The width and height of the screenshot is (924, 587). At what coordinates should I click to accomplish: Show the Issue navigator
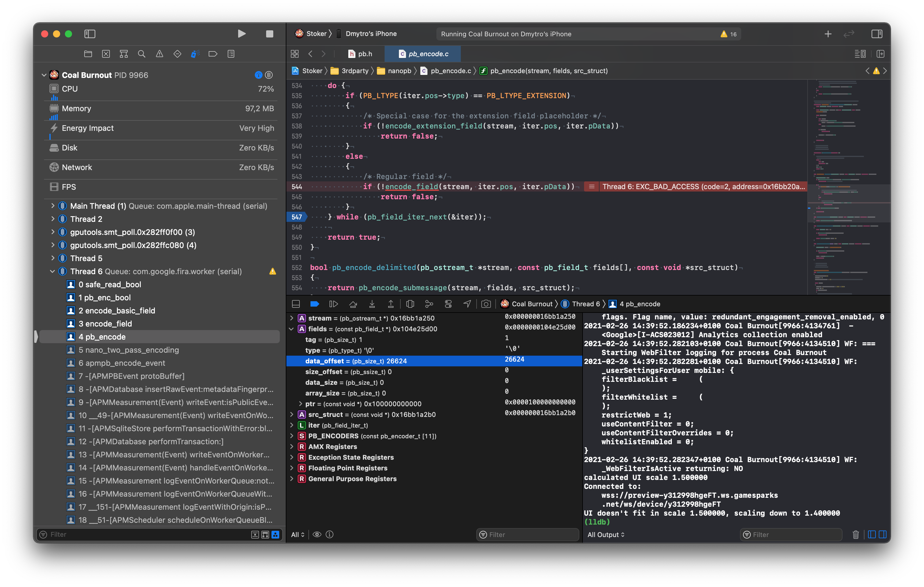159,54
